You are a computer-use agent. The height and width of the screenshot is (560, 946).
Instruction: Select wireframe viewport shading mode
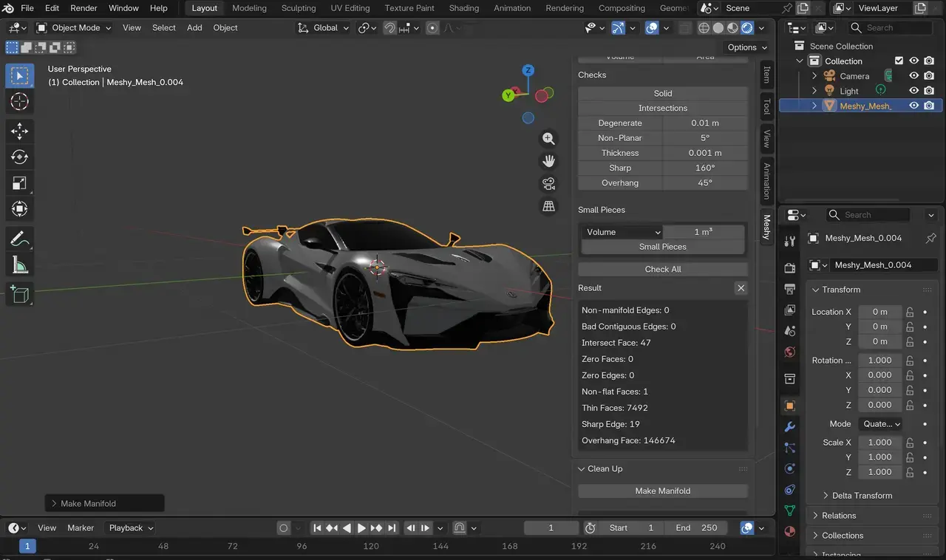(704, 28)
